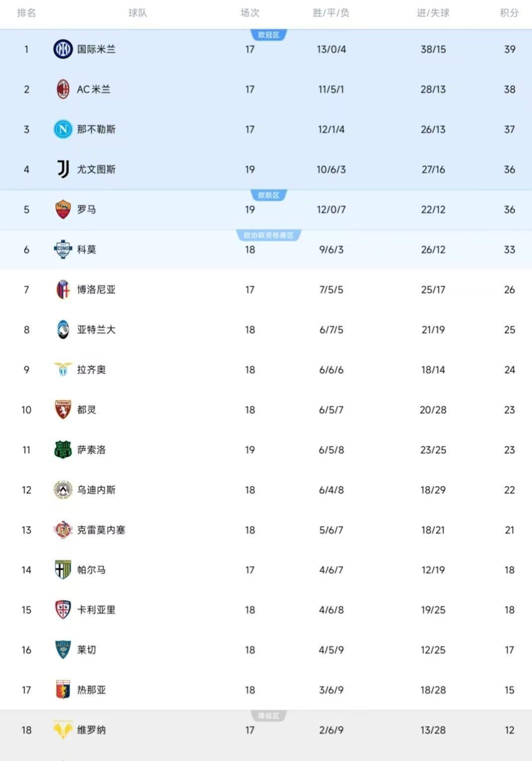Open the Roma club crest
Viewport: 532px width, 761px height.
point(63,210)
